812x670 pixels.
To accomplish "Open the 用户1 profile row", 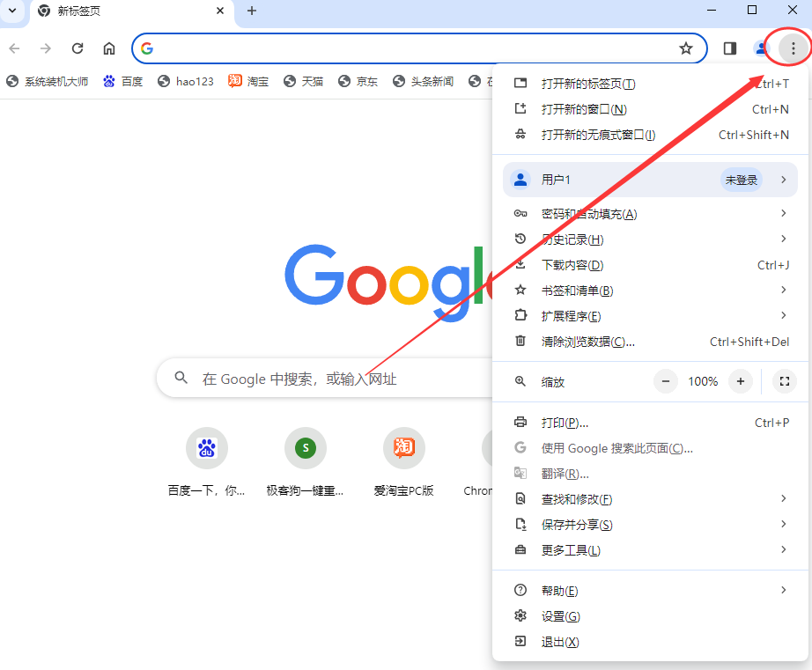I will (650, 180).
